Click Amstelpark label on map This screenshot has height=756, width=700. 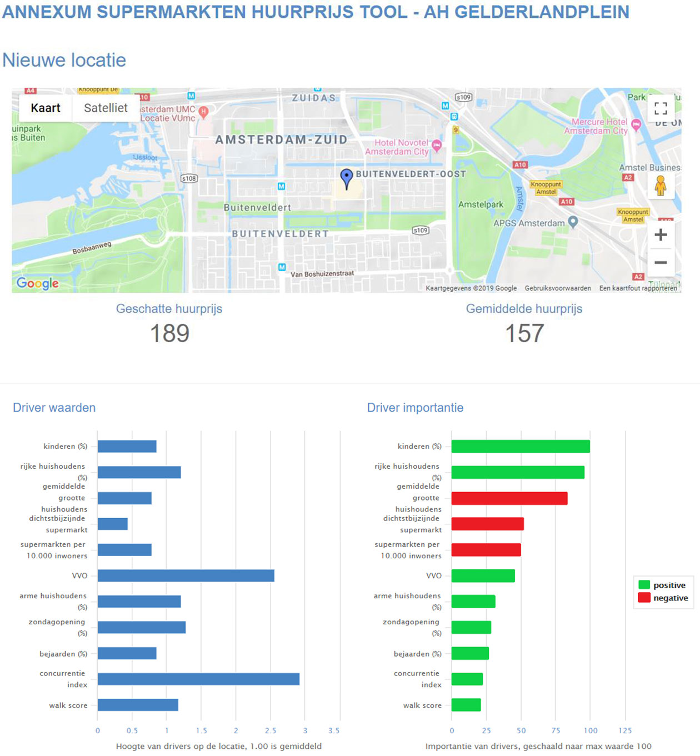point(481,204)
